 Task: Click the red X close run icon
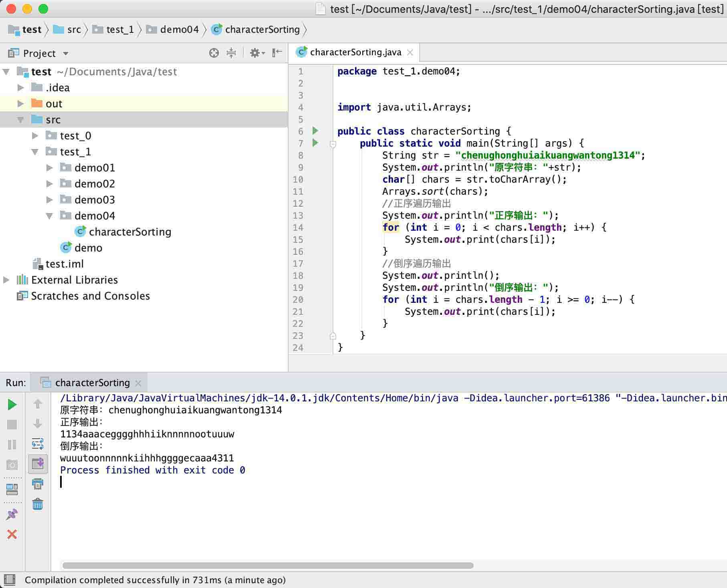click(x=12, y=534)
